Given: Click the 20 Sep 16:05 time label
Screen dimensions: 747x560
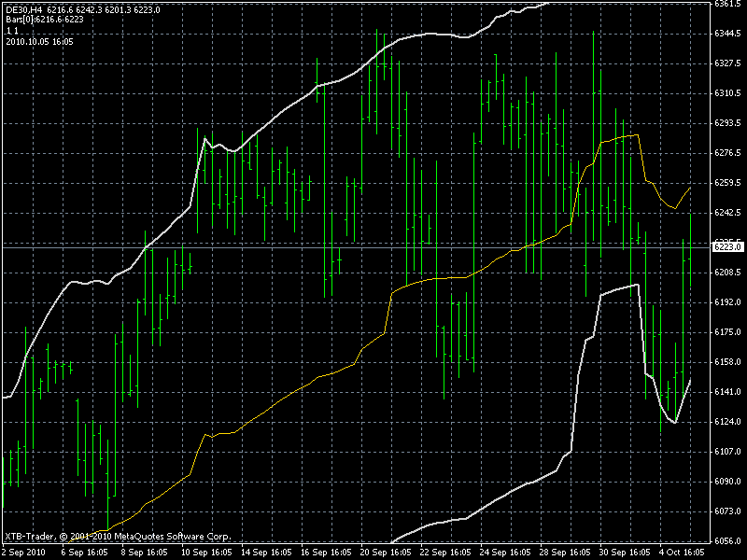Looking at the screenshot, I should click(x=385, y=553).
